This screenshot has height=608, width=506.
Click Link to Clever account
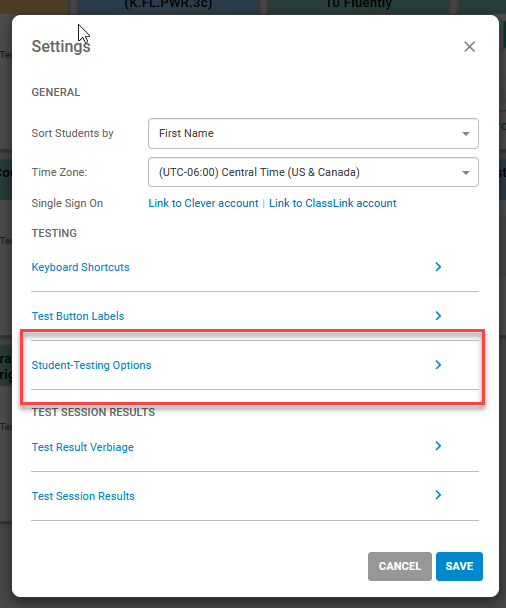tap(203, 203)
